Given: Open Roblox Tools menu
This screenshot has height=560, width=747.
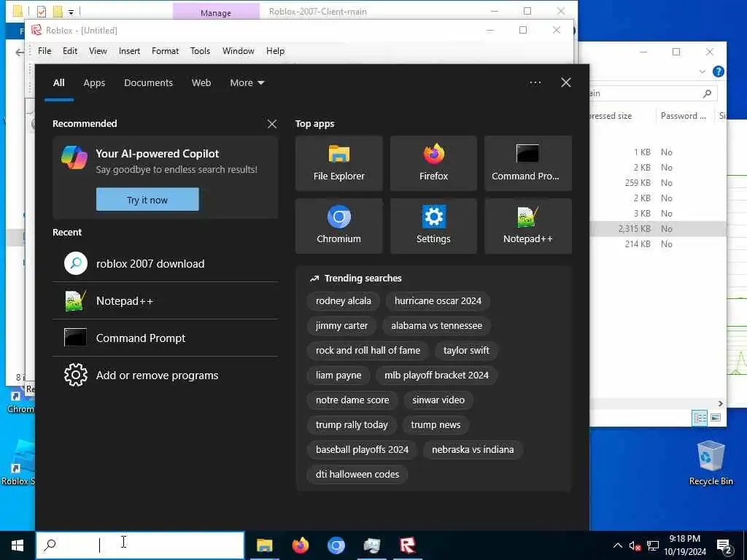Looking at the screenshot, I should (x=200, y=51).
